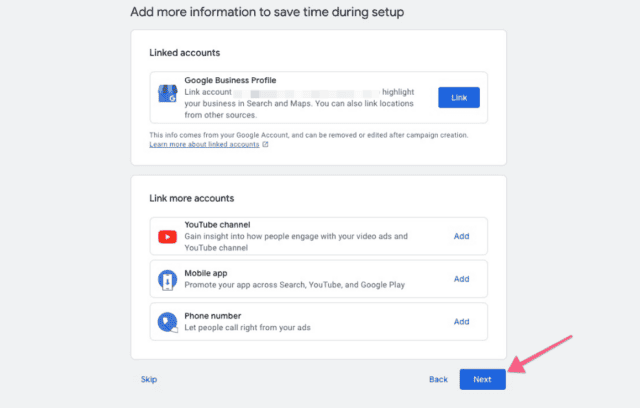The height and width of the screenshot is (408, 640).
Task: Select the Google Business Profile title
Action: coord(230,80)
